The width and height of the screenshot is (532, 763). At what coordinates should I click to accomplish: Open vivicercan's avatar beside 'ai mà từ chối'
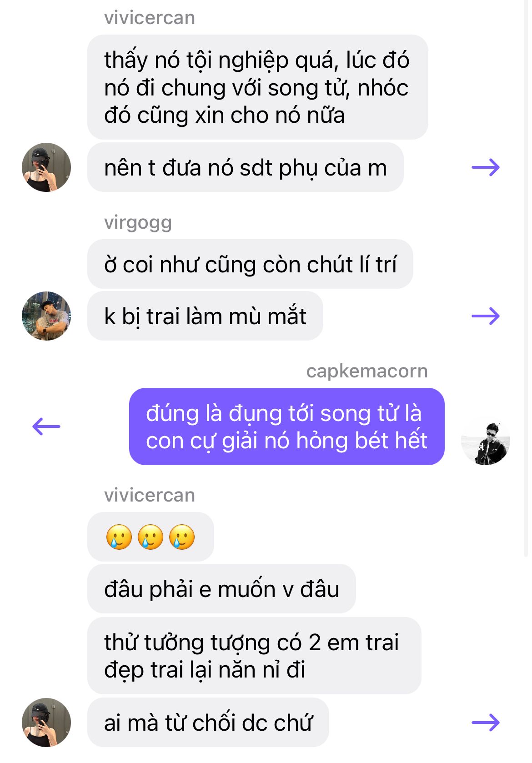pos(46,723)
